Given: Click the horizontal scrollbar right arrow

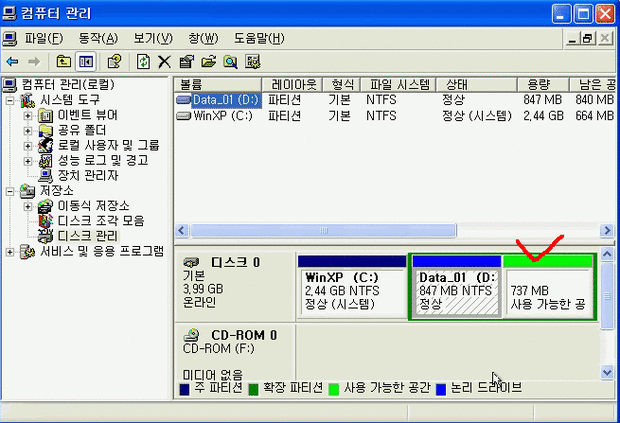Looking at the screenshot, I should pos(607,230).
